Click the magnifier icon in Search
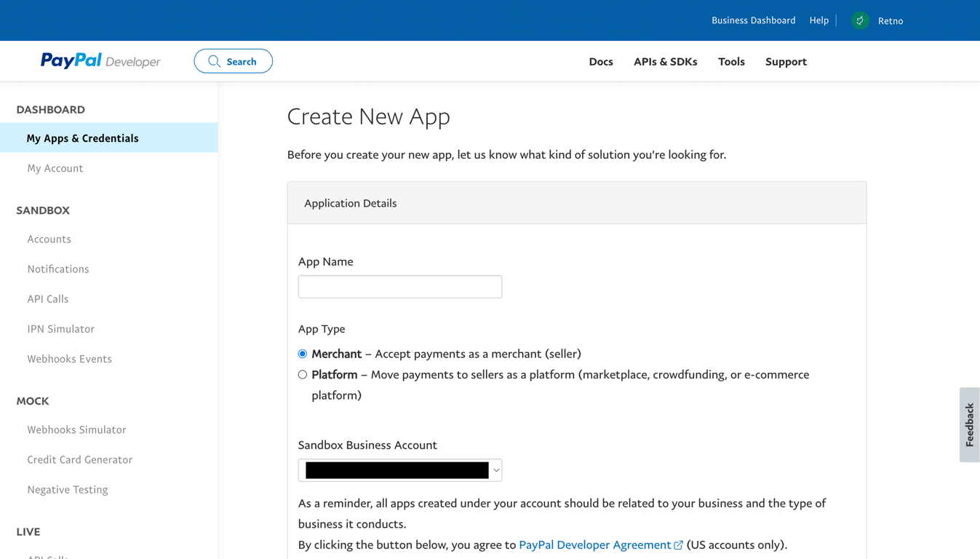 click(x=214, y=61)
